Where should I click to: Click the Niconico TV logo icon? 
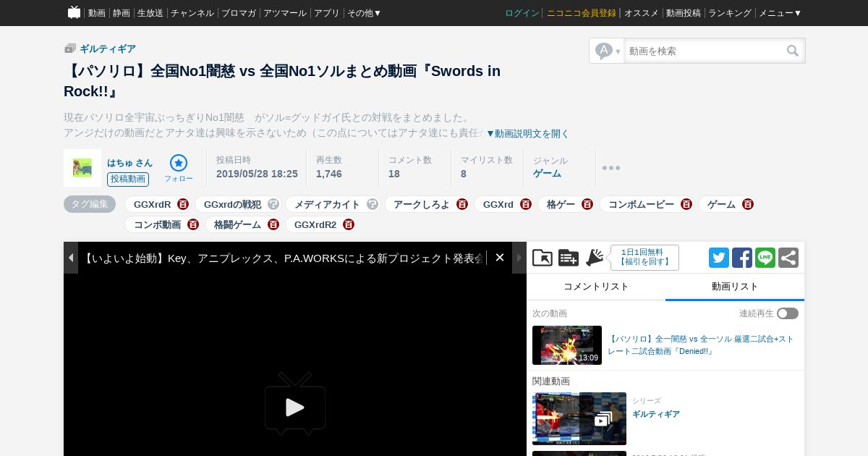click(x=74, y=12)
